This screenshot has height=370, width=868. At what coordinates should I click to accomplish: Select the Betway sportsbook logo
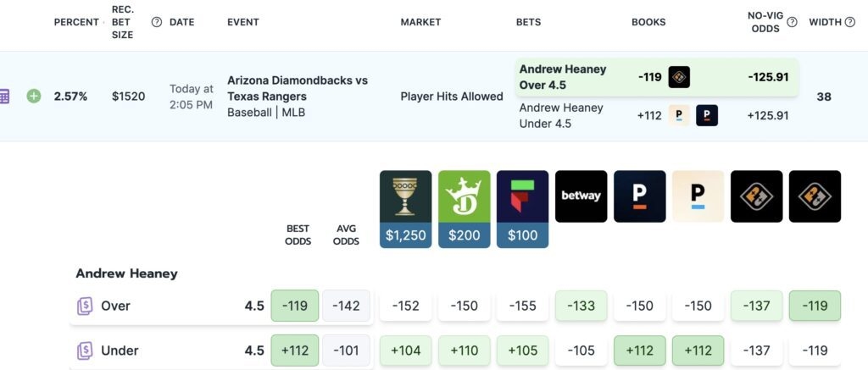[x=581, y=196]
